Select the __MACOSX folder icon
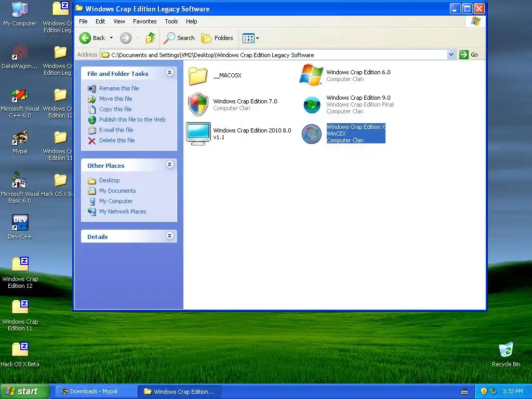 [x=198, y=76]
